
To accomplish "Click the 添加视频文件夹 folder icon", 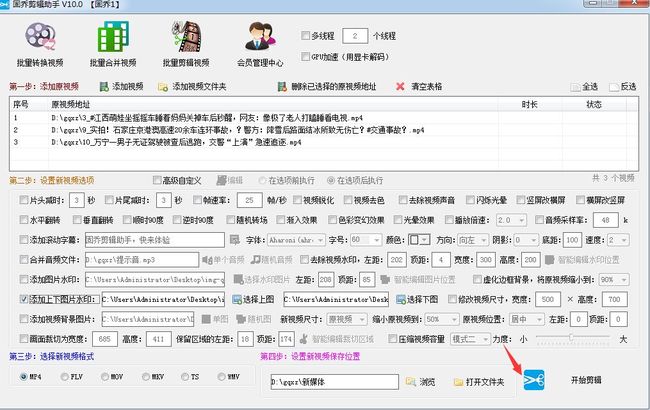I will click(163, 87).
